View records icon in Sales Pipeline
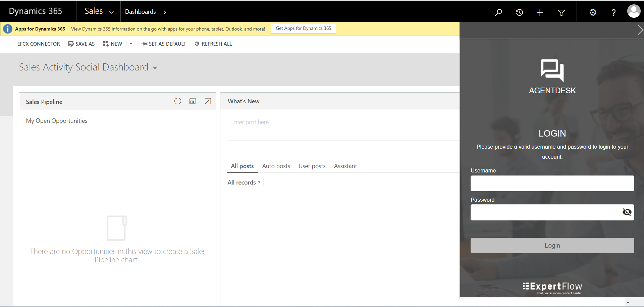This screenshot has height=307, width=644. coord(193,101)
